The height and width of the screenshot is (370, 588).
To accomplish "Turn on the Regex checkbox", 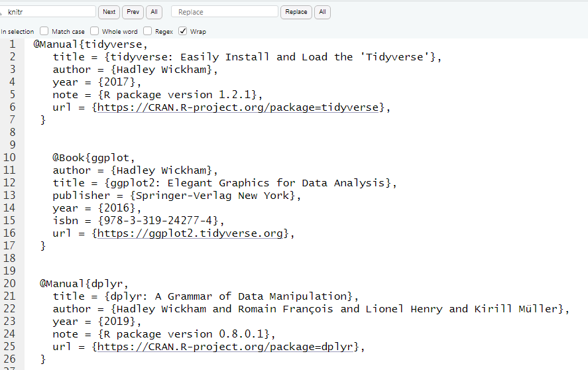I will click(x=148, y=31).
